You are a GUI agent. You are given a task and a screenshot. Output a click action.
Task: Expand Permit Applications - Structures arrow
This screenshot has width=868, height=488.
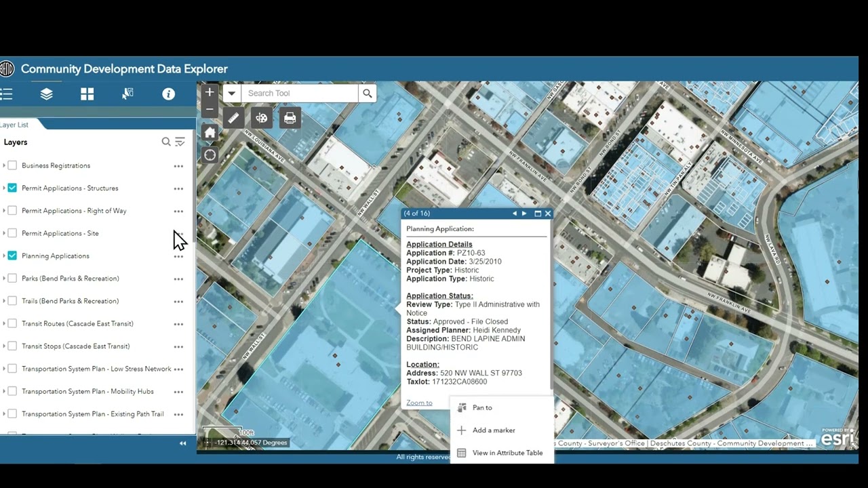(x=4, y=188)
